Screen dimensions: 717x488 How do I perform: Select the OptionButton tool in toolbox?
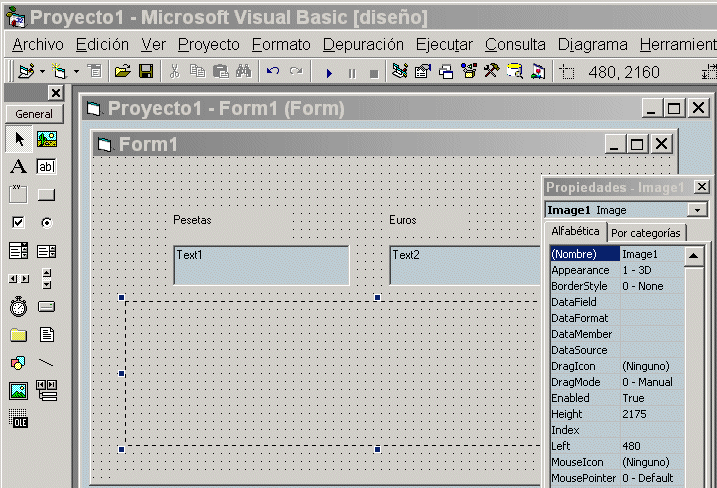47,223
